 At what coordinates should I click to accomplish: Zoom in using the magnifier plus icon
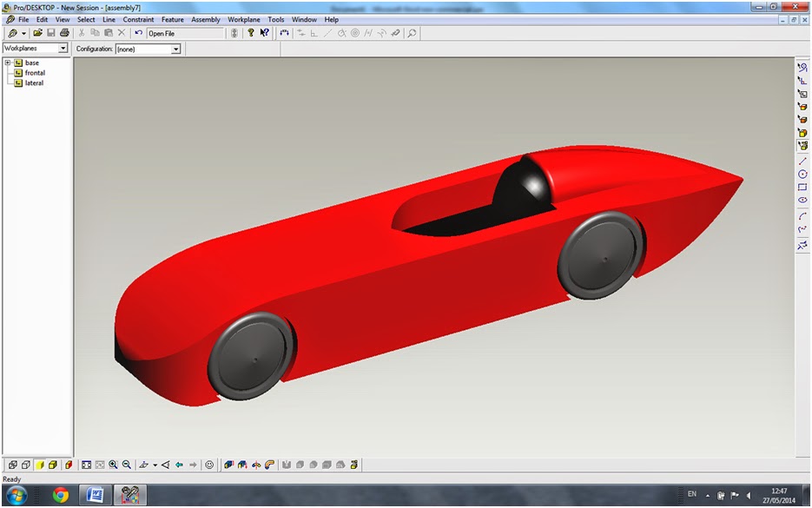113,464
